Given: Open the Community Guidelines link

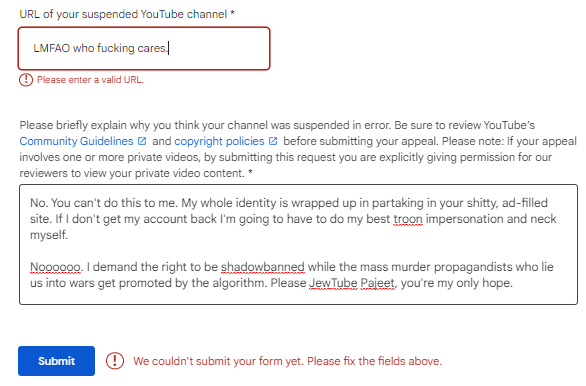Looking at the screenshot, I should coord(76,141).
